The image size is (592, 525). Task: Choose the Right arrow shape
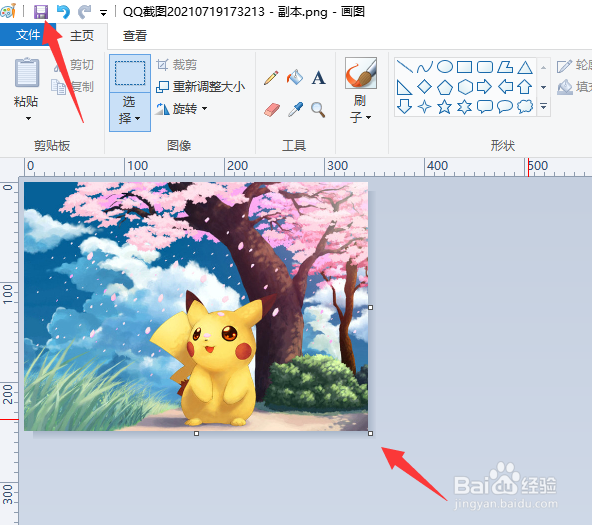click(484, 87)
